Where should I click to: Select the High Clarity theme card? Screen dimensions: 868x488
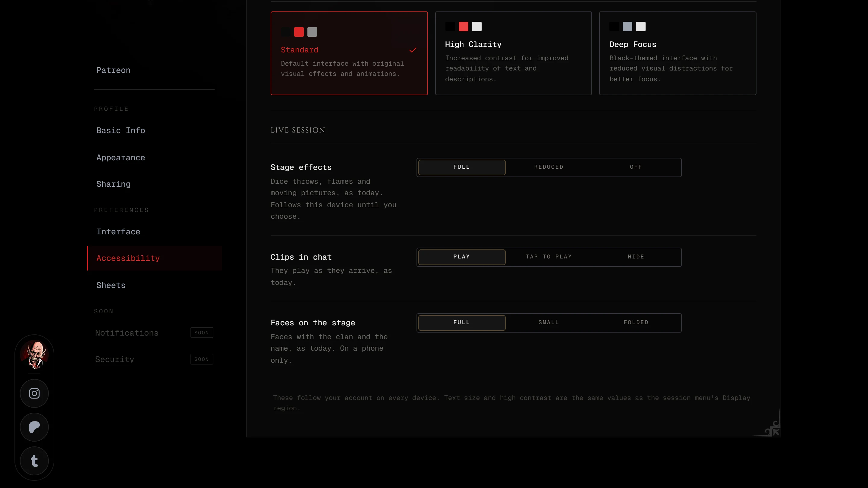coord(513,53)
